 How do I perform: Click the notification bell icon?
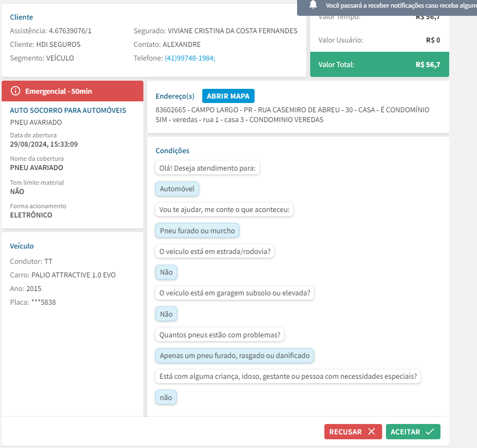click(313, 5)
